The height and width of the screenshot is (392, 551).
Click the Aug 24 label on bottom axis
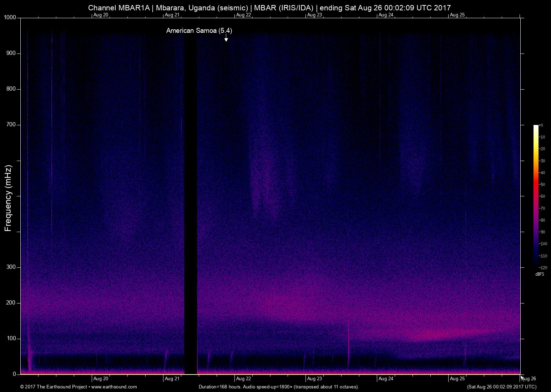tap(386, 378)
